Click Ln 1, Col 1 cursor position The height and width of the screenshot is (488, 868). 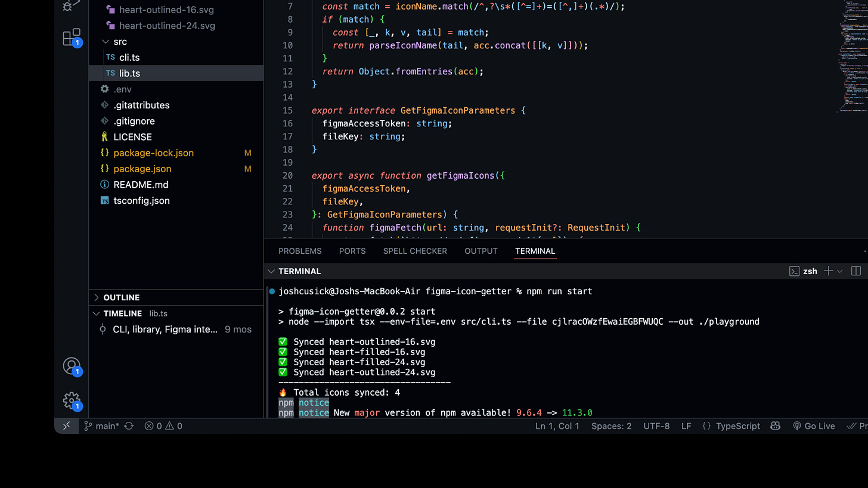557,426
